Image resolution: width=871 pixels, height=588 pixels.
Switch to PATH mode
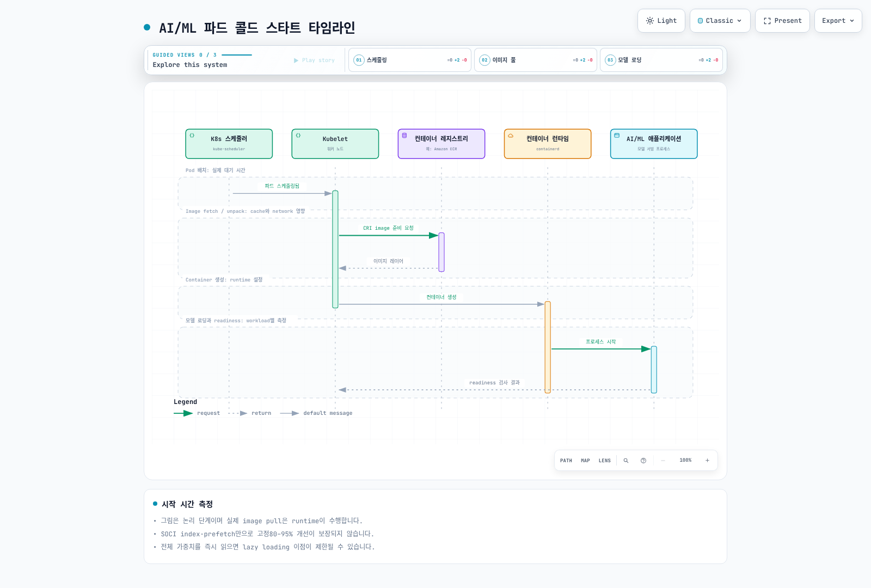point(566,461)
